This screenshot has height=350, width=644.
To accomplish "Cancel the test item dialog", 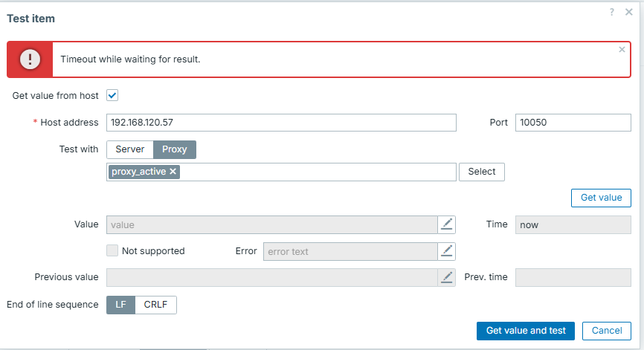I will pos(607,331).
